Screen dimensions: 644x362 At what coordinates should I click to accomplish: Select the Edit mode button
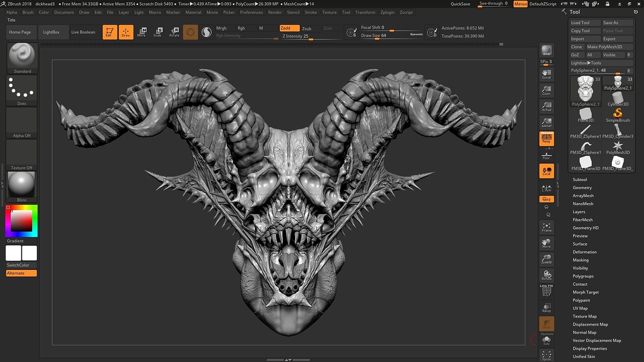pyautogui.click(x=109, y=32)
